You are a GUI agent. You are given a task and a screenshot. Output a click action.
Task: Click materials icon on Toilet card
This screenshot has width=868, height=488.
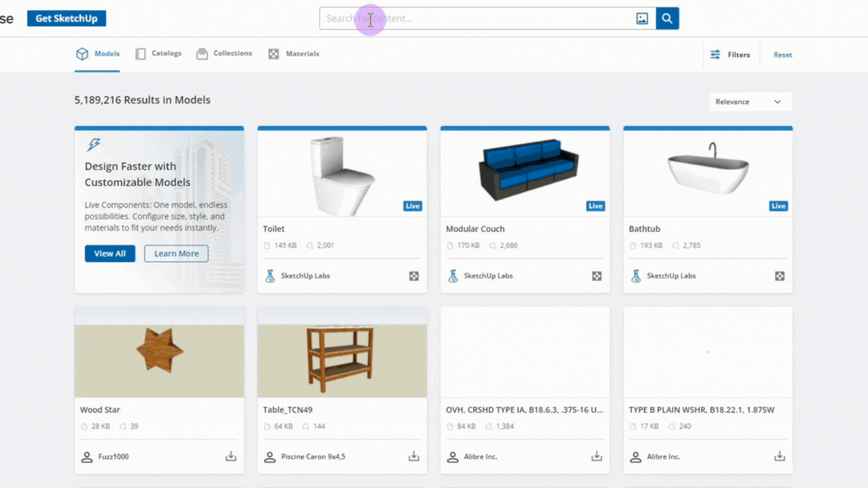pos(413,276)
